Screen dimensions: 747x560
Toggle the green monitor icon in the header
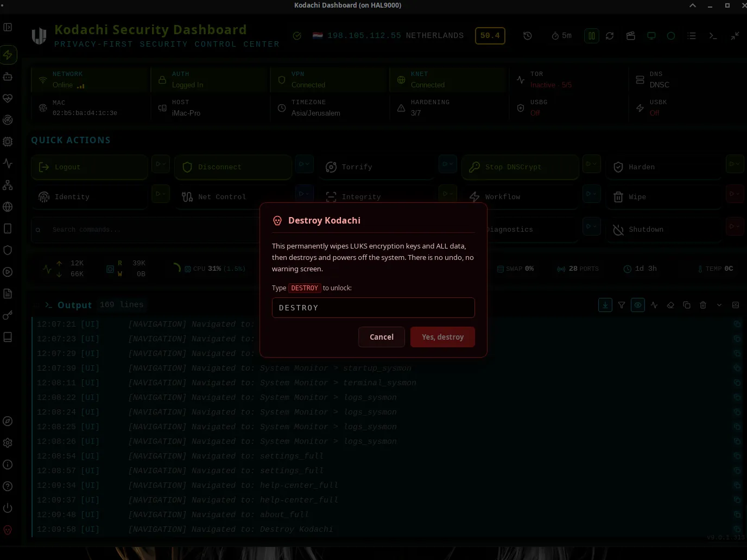pos(651,36)
